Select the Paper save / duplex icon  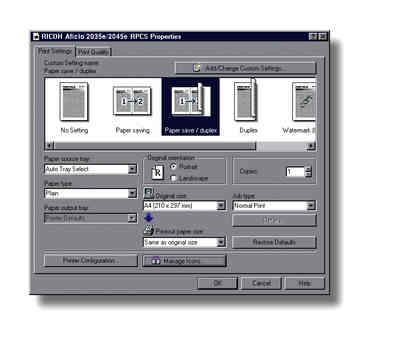coord(191,100)
